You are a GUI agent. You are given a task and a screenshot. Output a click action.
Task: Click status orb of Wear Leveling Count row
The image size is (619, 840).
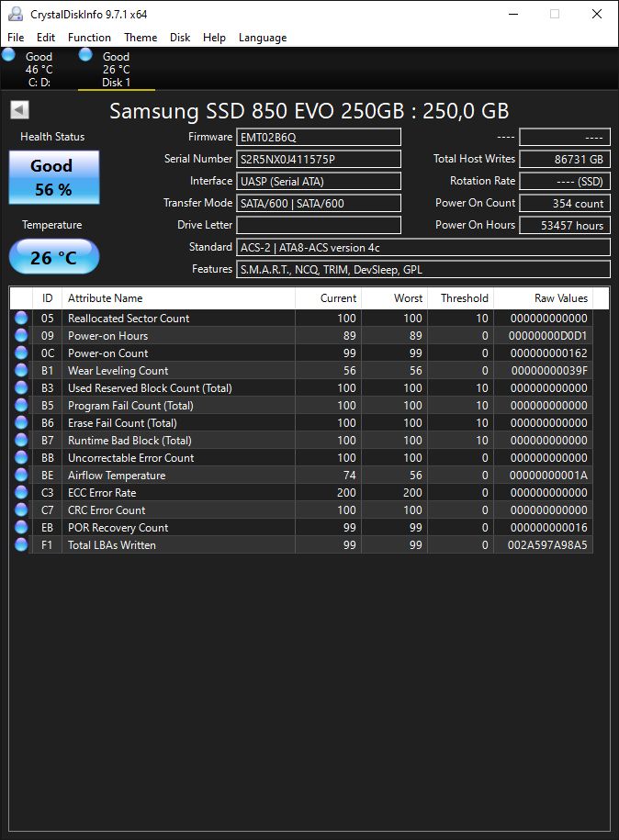(21, 370)
